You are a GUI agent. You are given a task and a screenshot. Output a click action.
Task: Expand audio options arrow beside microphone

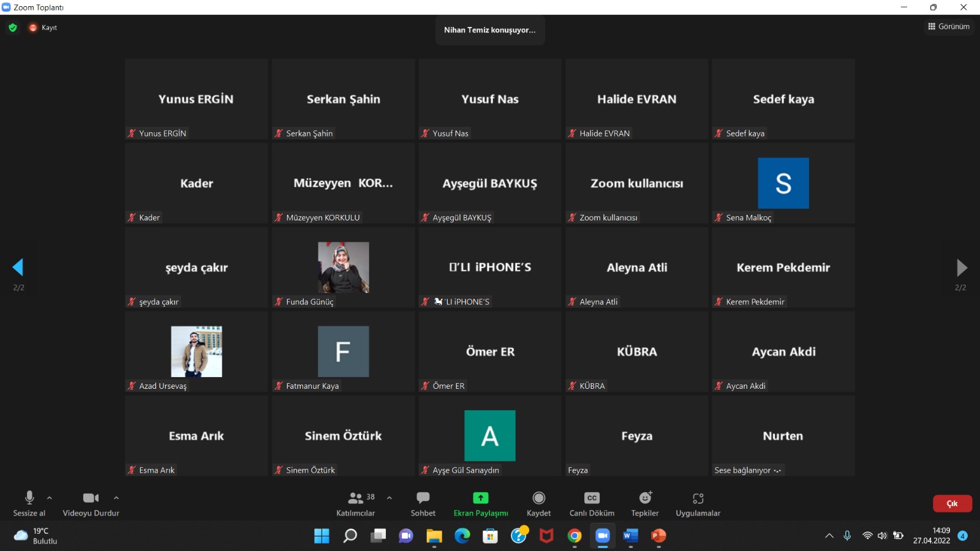pos(50,498)
